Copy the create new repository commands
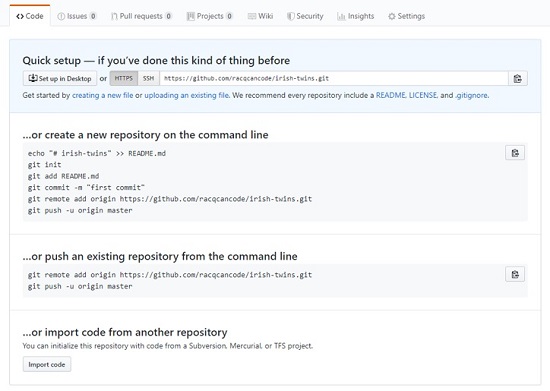The image size is (550, 391). [515, 153]
